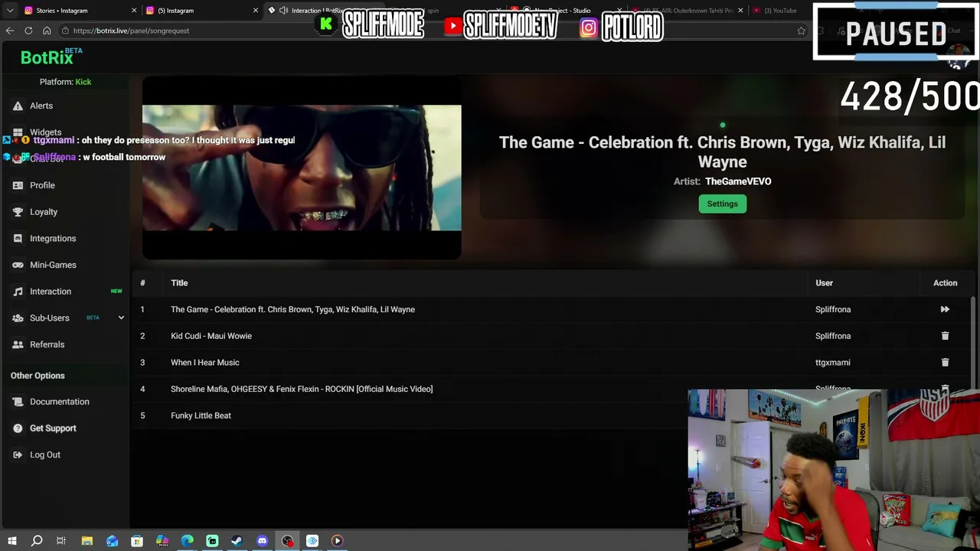This screenshot has width=980, height=551.
Task: Go to the Loyalty section
Action: click(x=44, y=212)
